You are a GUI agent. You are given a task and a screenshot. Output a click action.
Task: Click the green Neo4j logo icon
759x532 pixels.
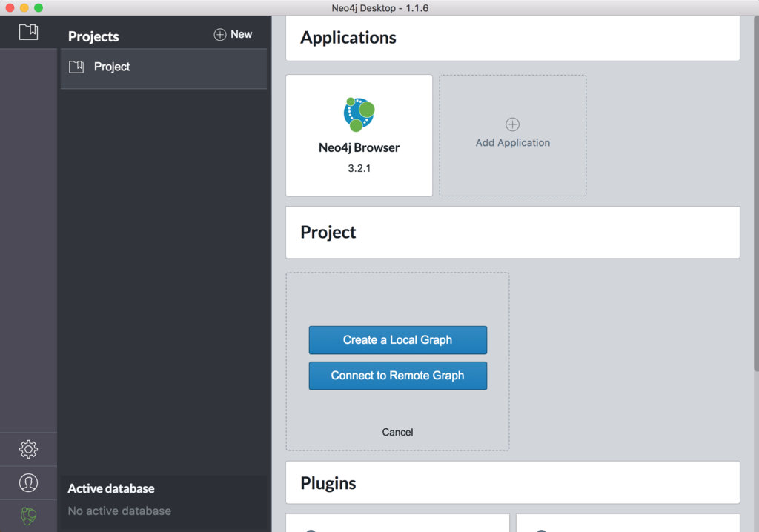coord(28,516)
